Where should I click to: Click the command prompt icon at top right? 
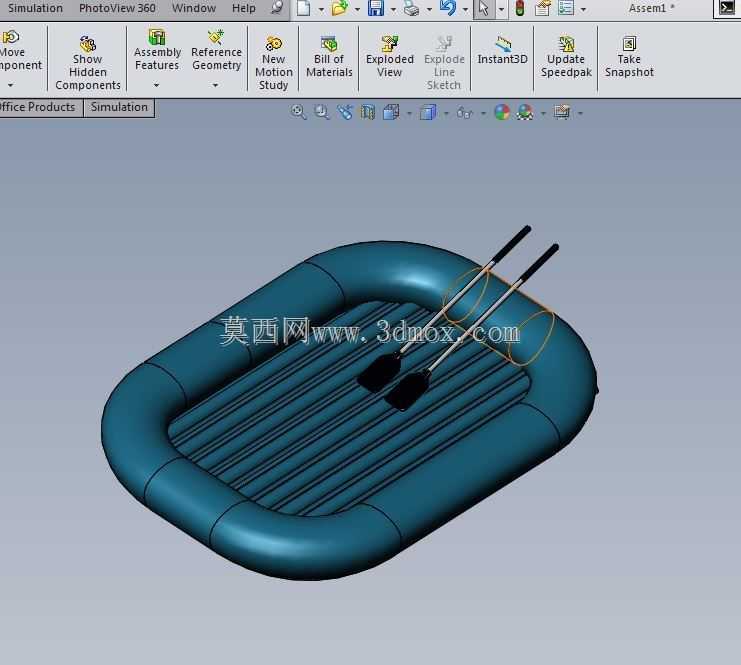coord(727,8)
